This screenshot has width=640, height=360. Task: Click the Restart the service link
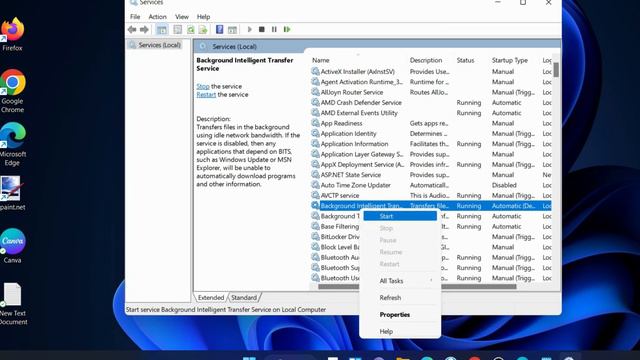(206, 94)
